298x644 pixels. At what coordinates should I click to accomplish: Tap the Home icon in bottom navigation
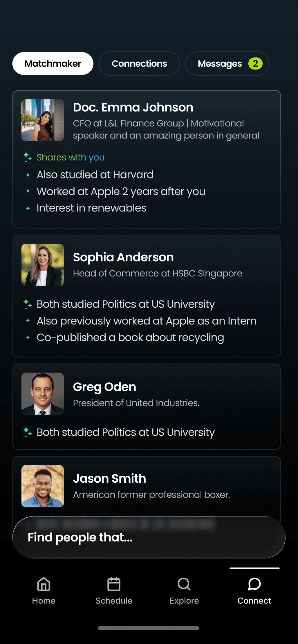[44, 584]
